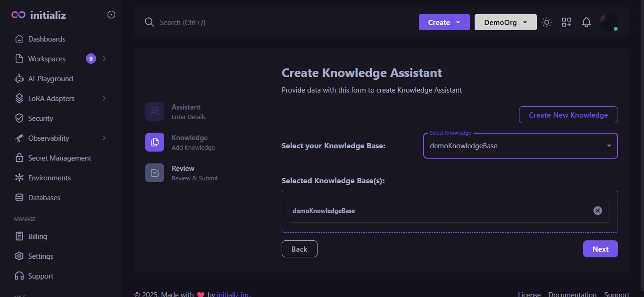Remove demoKnowledgeBase with the X icon
The height and width of the screenshot is (297, 644).
(x=597, y=211)
